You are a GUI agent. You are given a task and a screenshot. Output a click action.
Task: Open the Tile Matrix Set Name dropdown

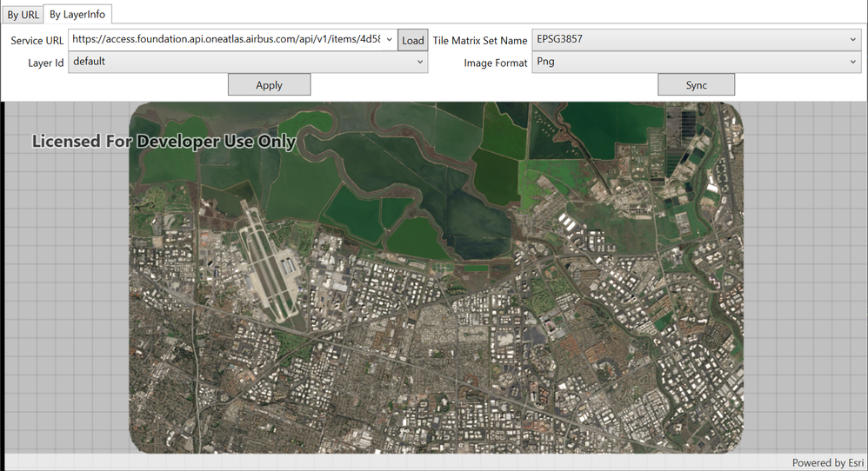(x=697, y=39)
